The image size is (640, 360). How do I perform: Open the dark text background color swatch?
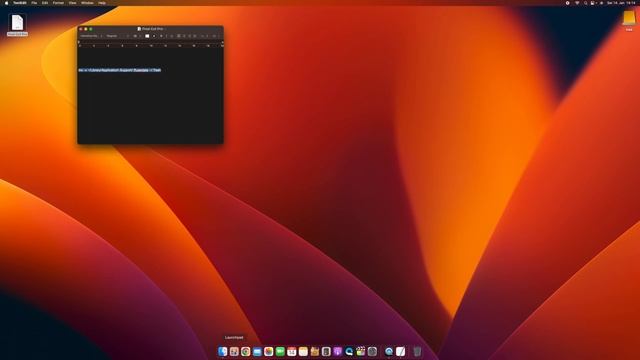point(154,36)
